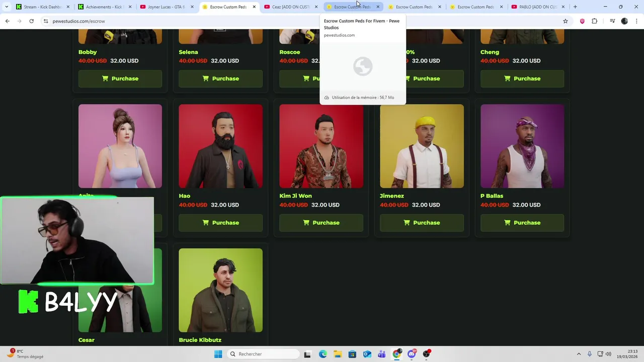The width and height of the screenshot is (644, 362).
Task: Open the Kim Ji Won character thumbnail
Action: click(x=321, y=146)
